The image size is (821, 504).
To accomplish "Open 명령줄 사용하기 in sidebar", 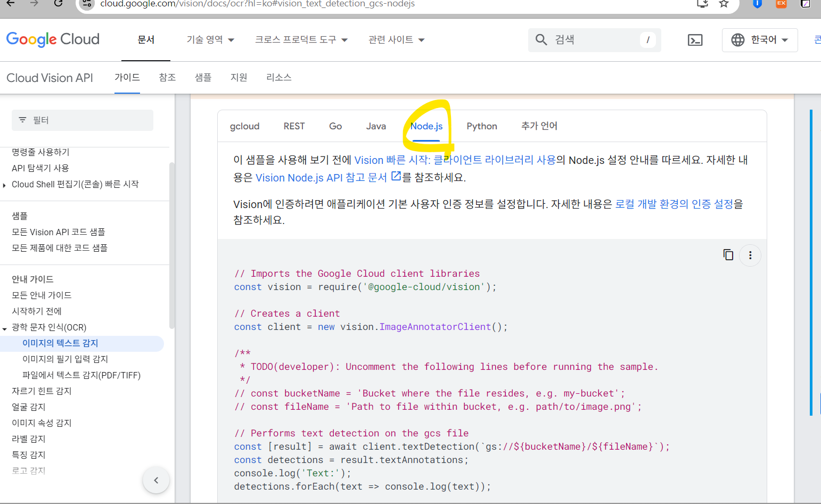I will point(40,152).
